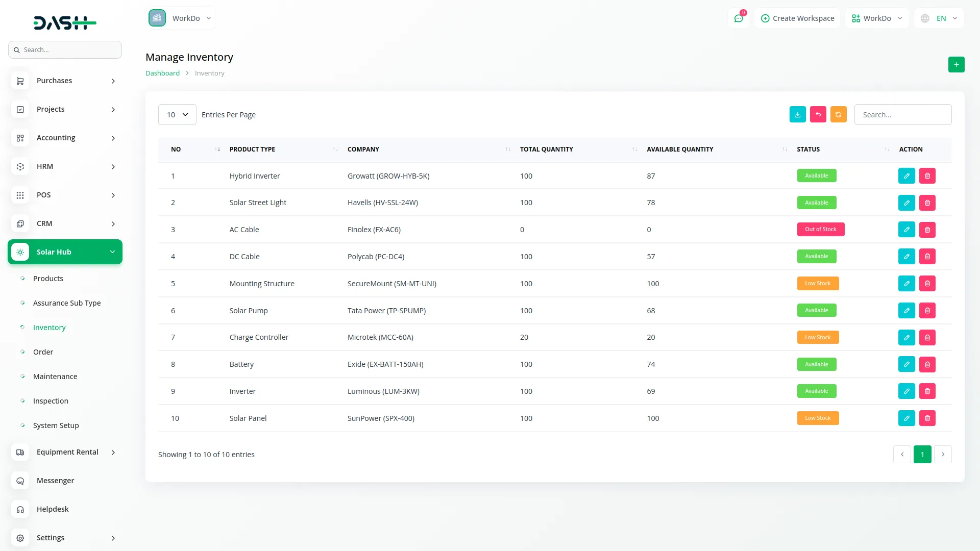Viewport: 980px width, 551px height.
Task: Follow the Dashboard breadcrumb link
Action: click(162, 73)
